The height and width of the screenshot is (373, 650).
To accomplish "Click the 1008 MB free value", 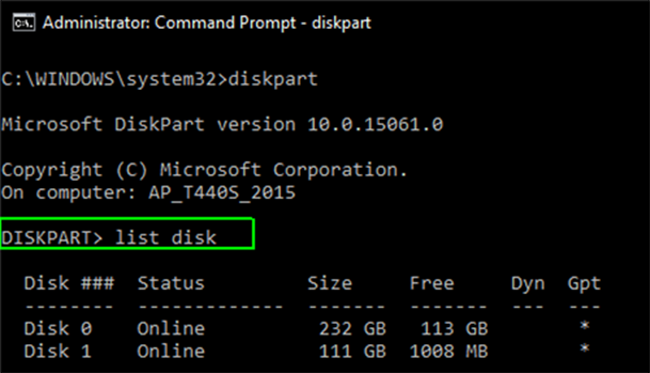I will [x=449, y=351].
